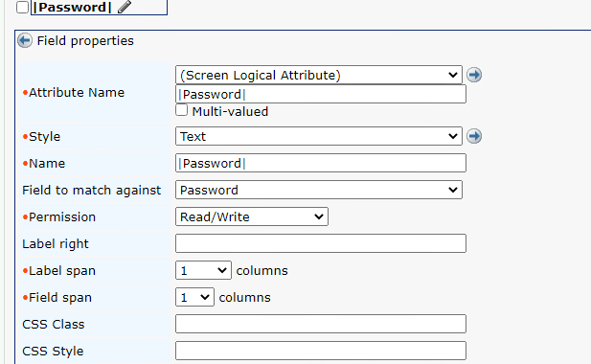Click the Name input field
591x364 pixels.
tap(321, 163)
